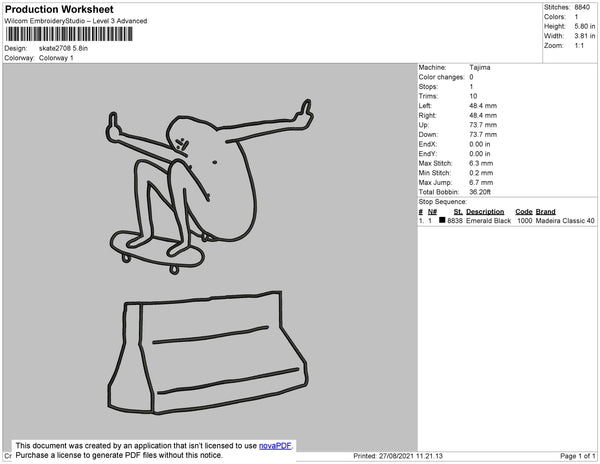Click the EndY value 0.00 in

click(x=480, y=154)
